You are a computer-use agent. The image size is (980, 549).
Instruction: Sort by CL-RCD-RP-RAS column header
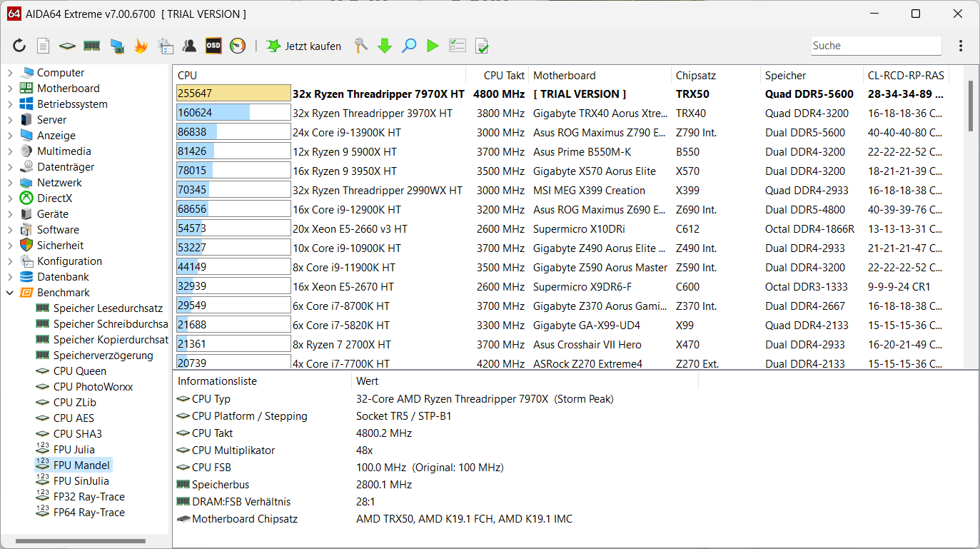click(906, 75)
